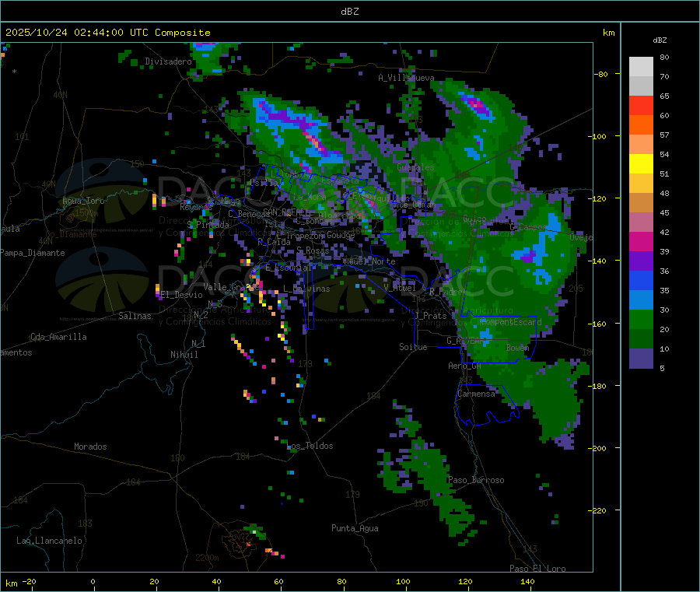Click the Guadales map label
Viewport: 700px width, 592px height.
tap(415, 167)
